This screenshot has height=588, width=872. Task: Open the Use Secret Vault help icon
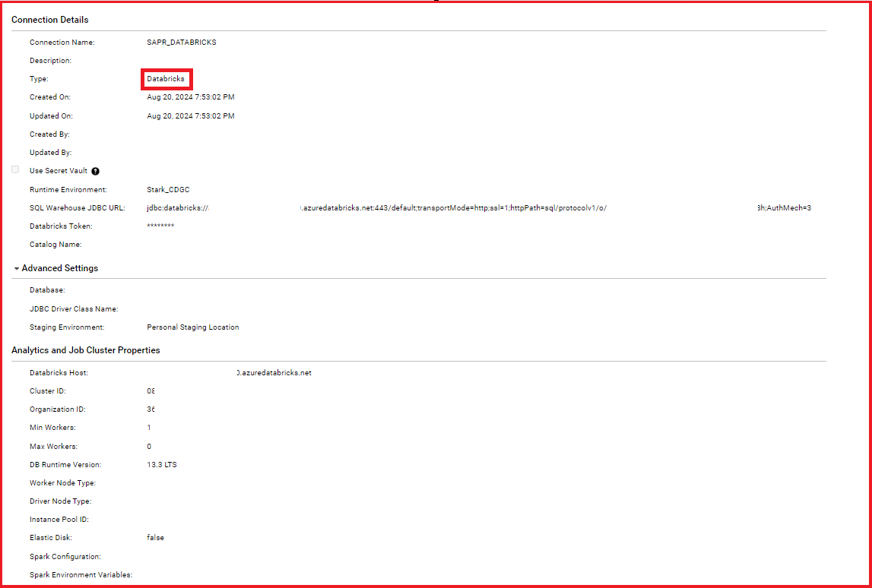(x=95, y=171)
